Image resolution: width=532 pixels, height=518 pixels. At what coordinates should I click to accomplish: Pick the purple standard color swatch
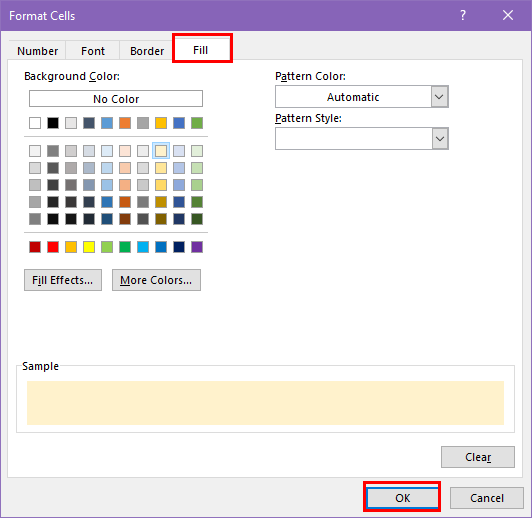[197, 247]
